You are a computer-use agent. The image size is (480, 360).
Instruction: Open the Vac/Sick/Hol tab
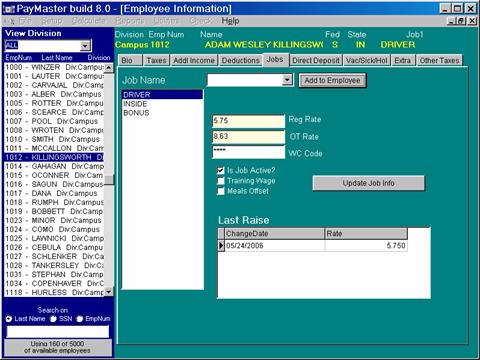click(367, 60)
